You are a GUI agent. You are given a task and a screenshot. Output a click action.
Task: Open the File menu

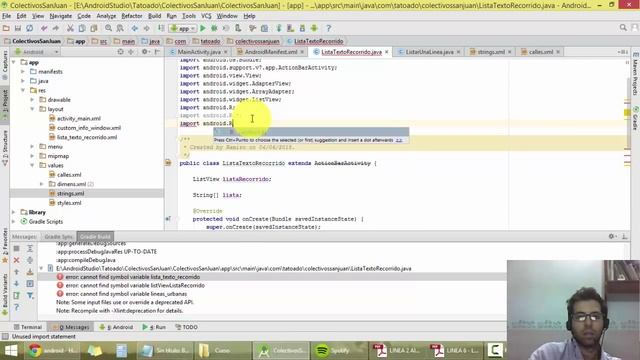[7, 16]
